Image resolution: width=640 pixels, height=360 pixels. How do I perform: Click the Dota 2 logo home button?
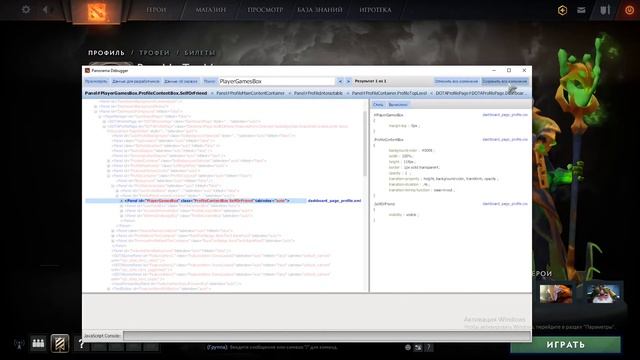(x=96, y=11)
